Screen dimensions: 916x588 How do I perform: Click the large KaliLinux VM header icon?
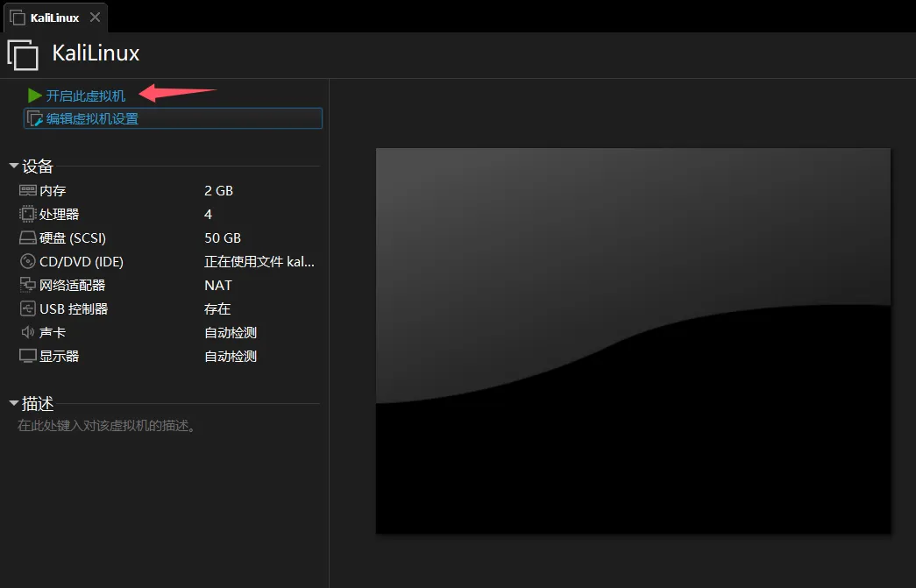pos(23,55)
